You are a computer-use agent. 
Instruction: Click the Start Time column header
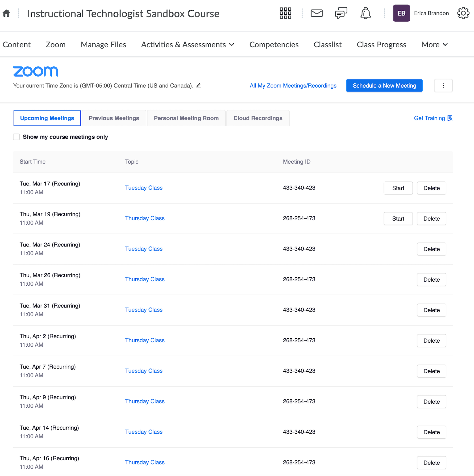coord(33,162)
